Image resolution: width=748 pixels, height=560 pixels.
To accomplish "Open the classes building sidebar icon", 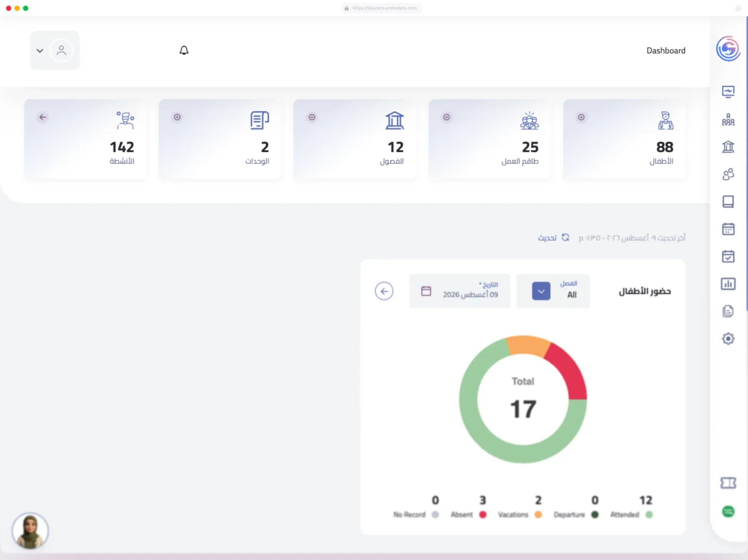I will click(x=728, y=147).
